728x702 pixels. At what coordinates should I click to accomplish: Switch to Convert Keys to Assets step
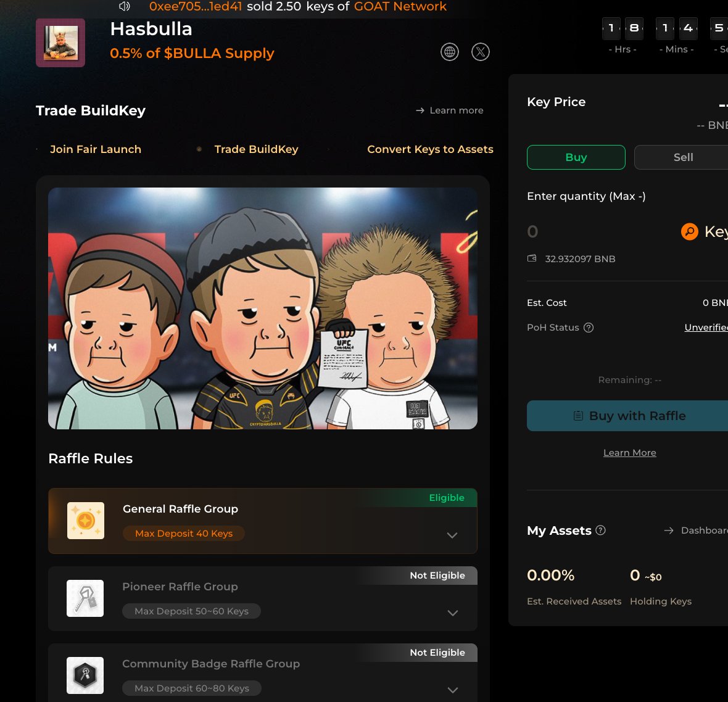(x=430, y=149)
